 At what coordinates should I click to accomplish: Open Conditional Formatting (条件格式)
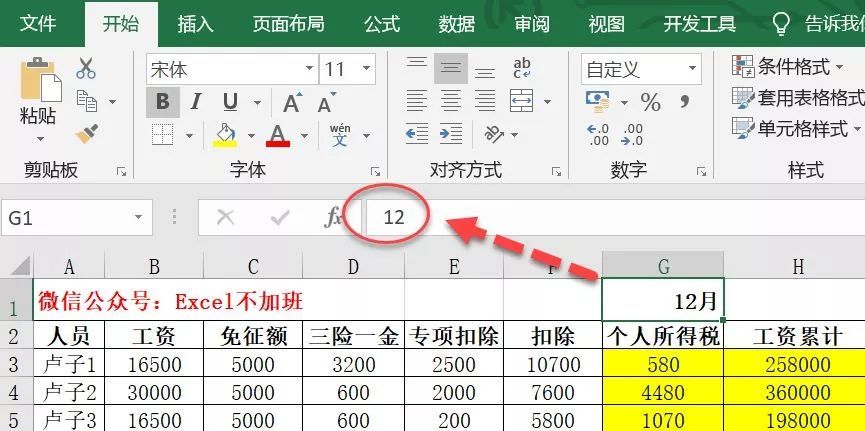point(787,67)
